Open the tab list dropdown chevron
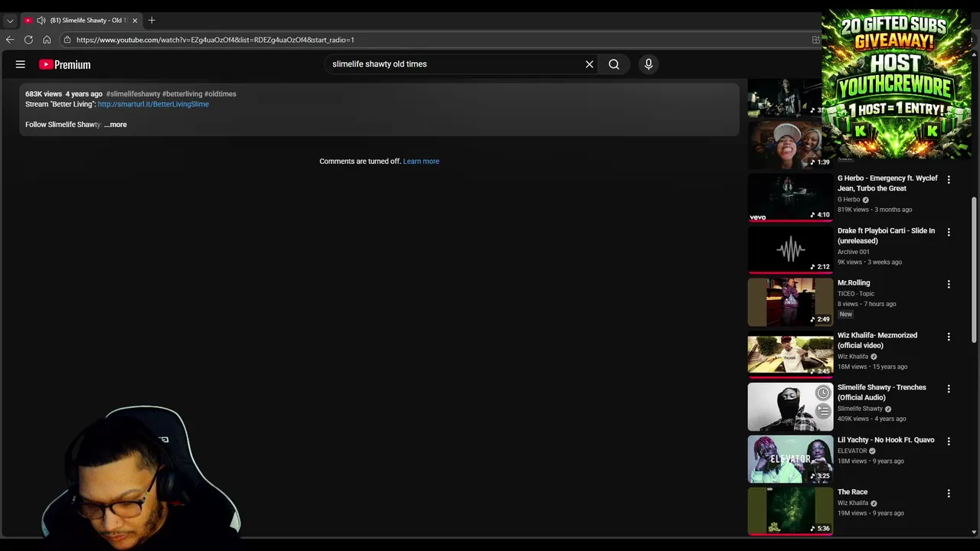 pyautogui.click(x=10, y=21)
